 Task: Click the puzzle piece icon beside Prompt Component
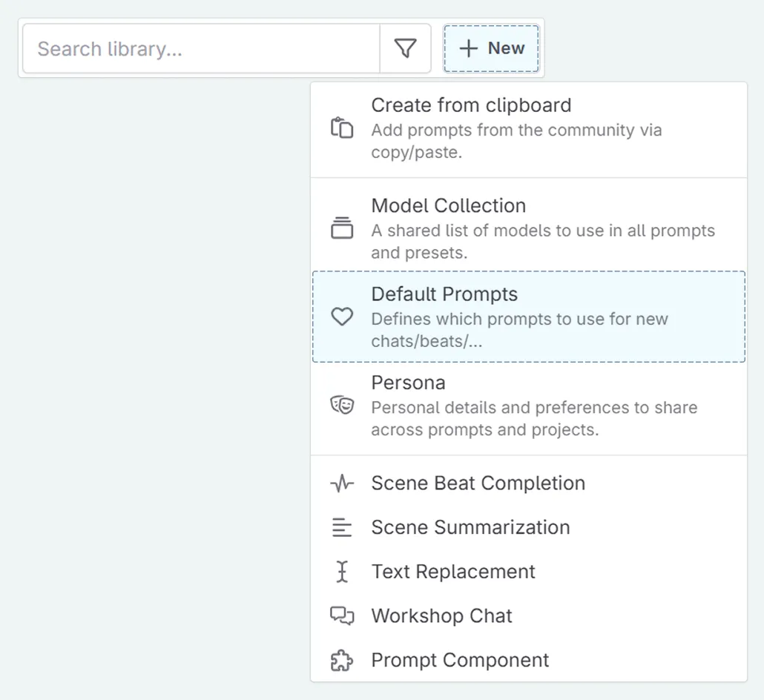click(x=342, y=660)
